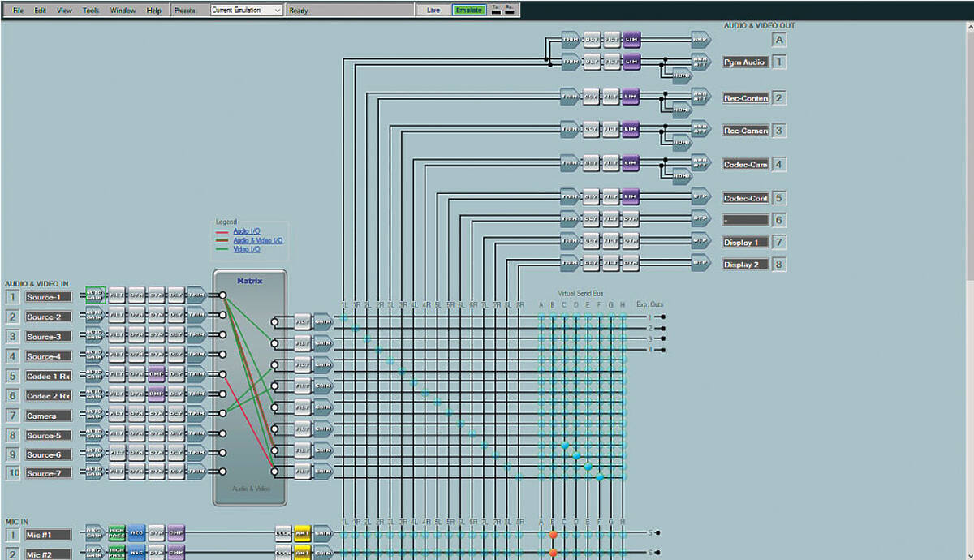Click the Ready status text
Screen dimensions: 974x560
(299, 11)
